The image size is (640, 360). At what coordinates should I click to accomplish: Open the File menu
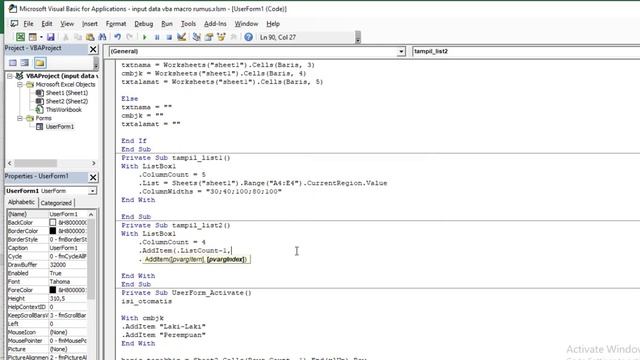tap(28, 24)
